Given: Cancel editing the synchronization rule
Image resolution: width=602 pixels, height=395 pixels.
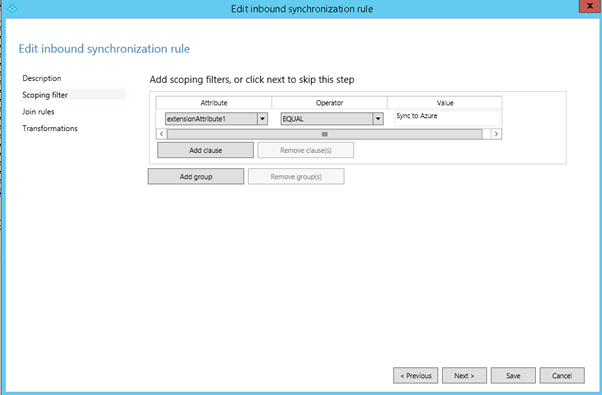Looking at the screenshot, I should point(562,375).
